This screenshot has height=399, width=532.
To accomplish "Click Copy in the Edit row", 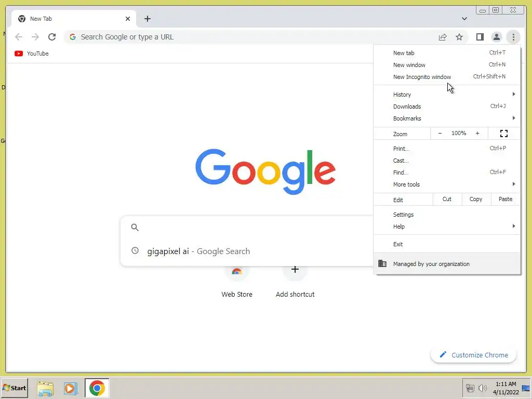I will coord(476,199).
